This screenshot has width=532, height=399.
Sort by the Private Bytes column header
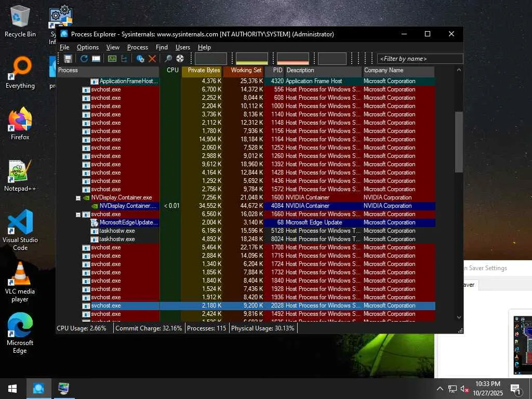pos(202,71)
